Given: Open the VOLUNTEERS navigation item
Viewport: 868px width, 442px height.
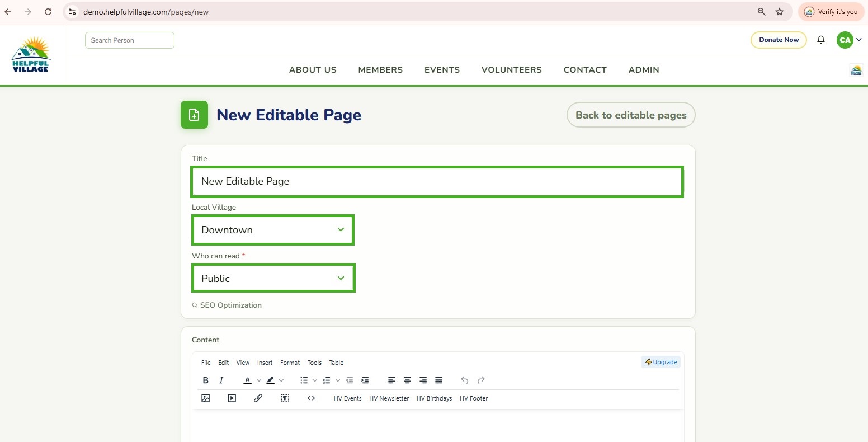Looking at the screenshot, I should click(512, 70).
